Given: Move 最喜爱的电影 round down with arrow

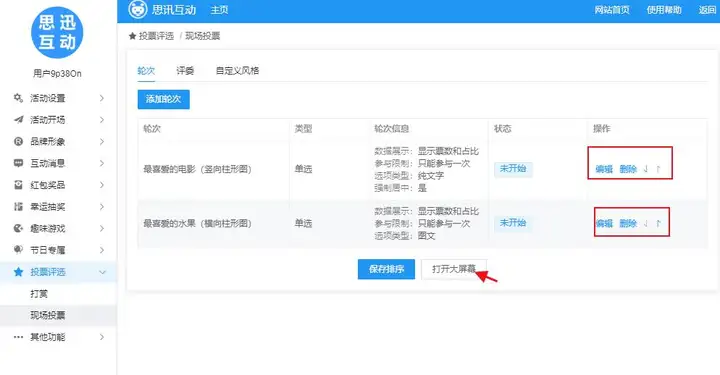Looking at the screenshot, I should click(x=646, y=169).
